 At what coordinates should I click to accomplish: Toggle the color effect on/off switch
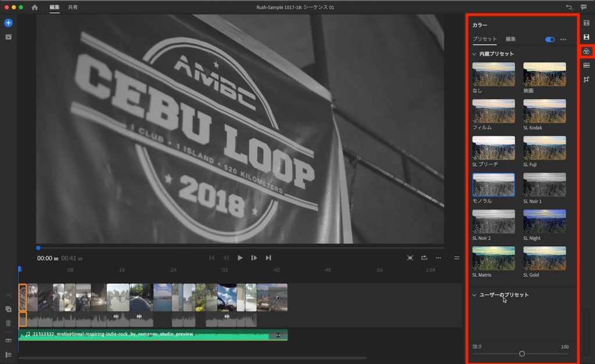tap(550, 39)
